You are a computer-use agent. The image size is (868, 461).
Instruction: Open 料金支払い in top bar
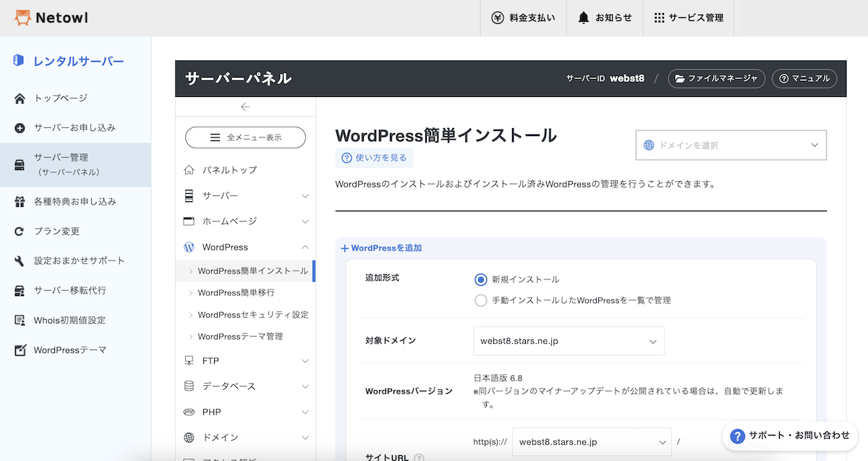pos(523,18)
